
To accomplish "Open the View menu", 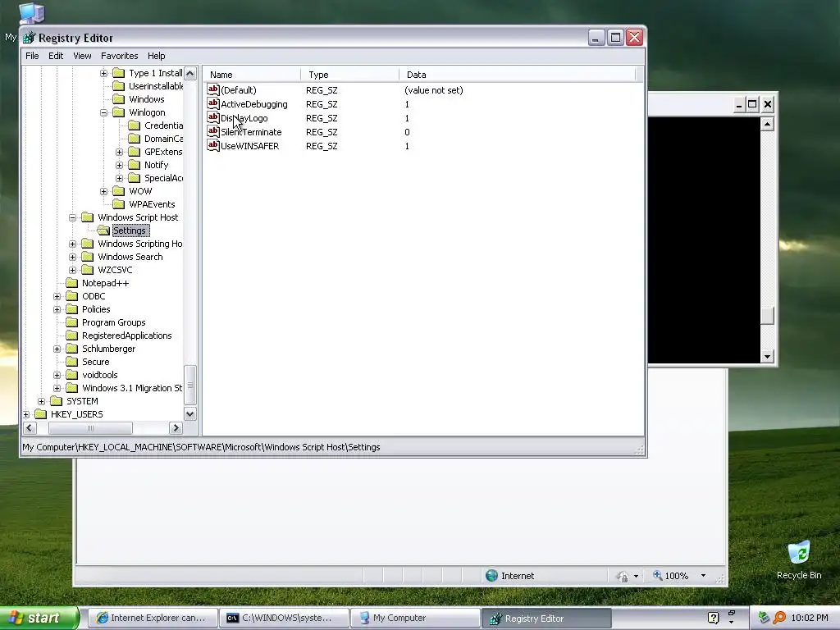I will tap(82, 56).
